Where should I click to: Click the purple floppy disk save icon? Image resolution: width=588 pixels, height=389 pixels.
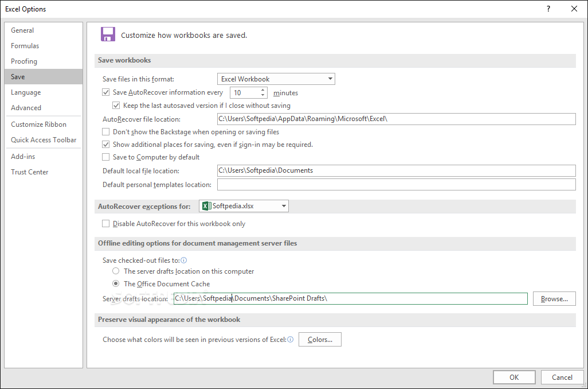click(108, 34)
